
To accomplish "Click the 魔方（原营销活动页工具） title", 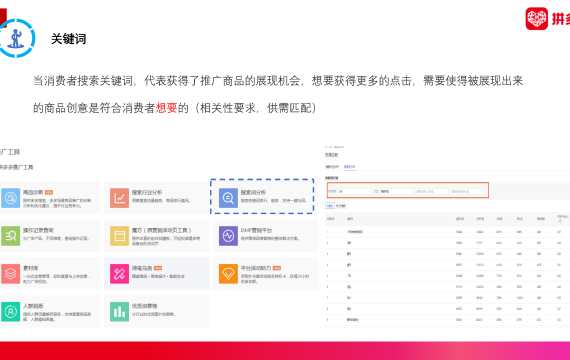I will click(161, 231).
